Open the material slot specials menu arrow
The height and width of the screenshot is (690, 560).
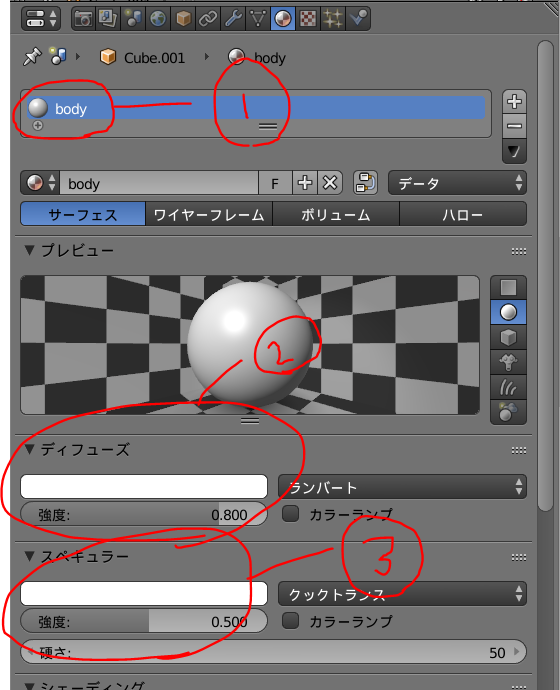pyautogui.click(x=514, y=152)
